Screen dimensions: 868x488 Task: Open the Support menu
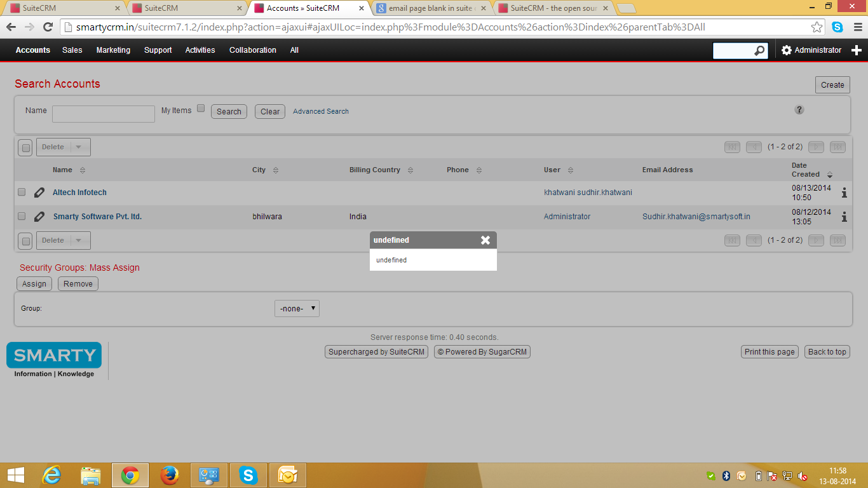(158, 50)
